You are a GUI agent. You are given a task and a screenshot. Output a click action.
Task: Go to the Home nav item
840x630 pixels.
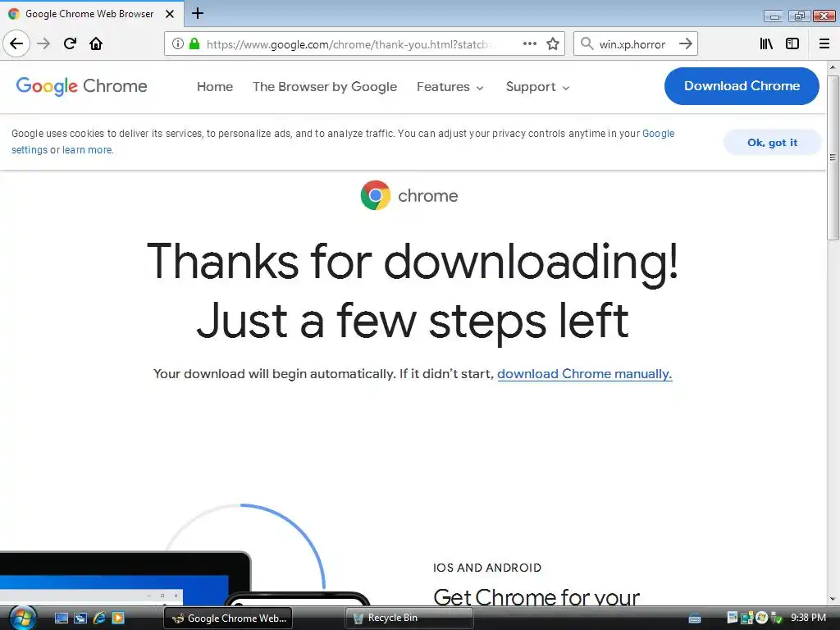215,87
